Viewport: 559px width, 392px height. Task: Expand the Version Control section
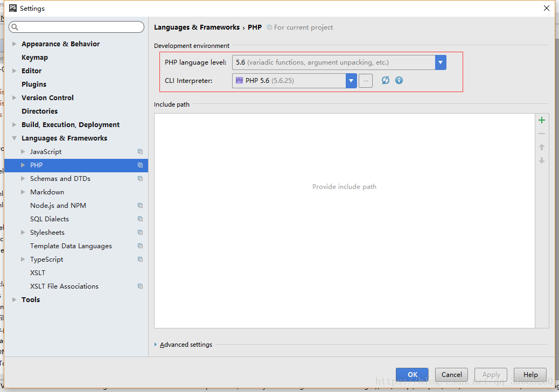pos(14,97)
